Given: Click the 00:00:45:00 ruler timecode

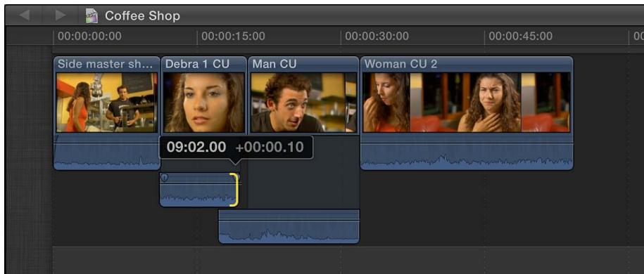Looking at the screenshot, I should (x=520, y=36).
